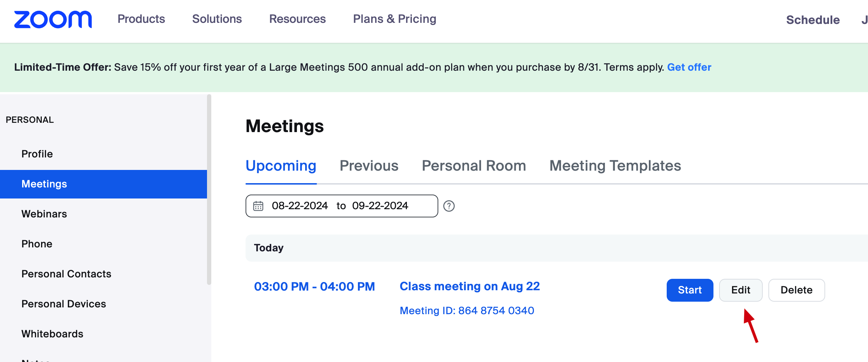Image resolution: width=868 pixels, height=362 pixels.
Task: Follow the Get offer link
Action: pos(689,67)
